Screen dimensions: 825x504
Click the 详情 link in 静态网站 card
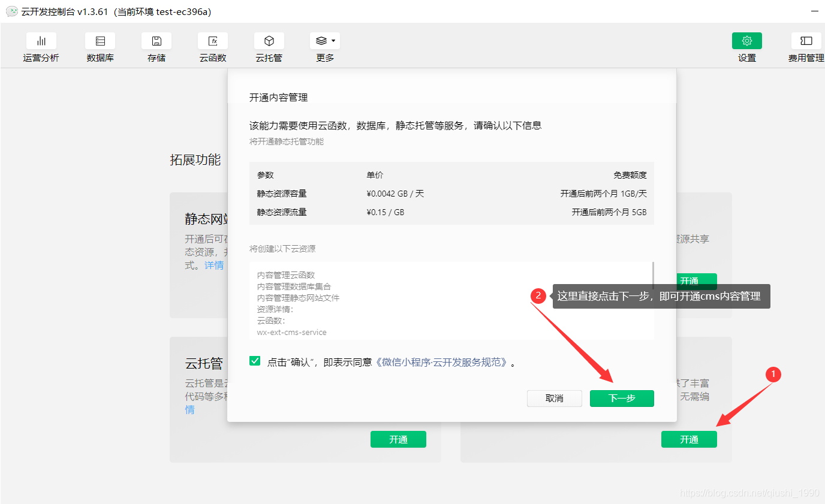point(214,265)
